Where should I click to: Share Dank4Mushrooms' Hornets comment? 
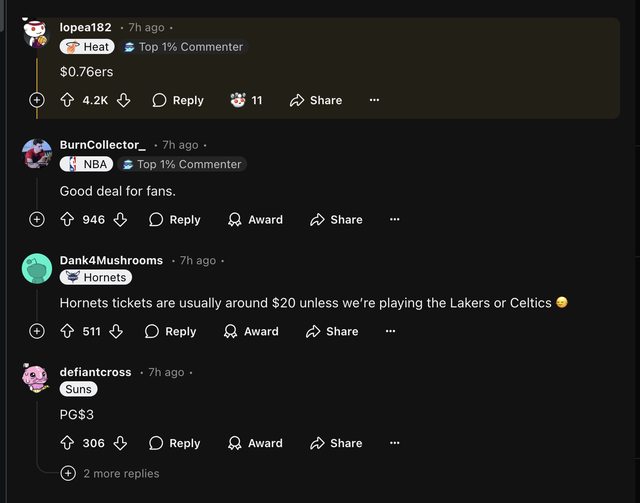pos(332,331)
